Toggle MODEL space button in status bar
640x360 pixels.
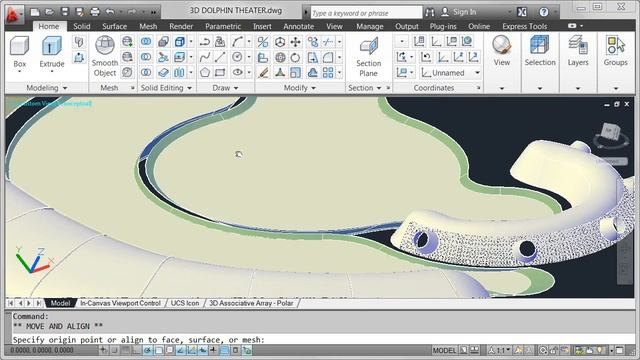point(444,350)
